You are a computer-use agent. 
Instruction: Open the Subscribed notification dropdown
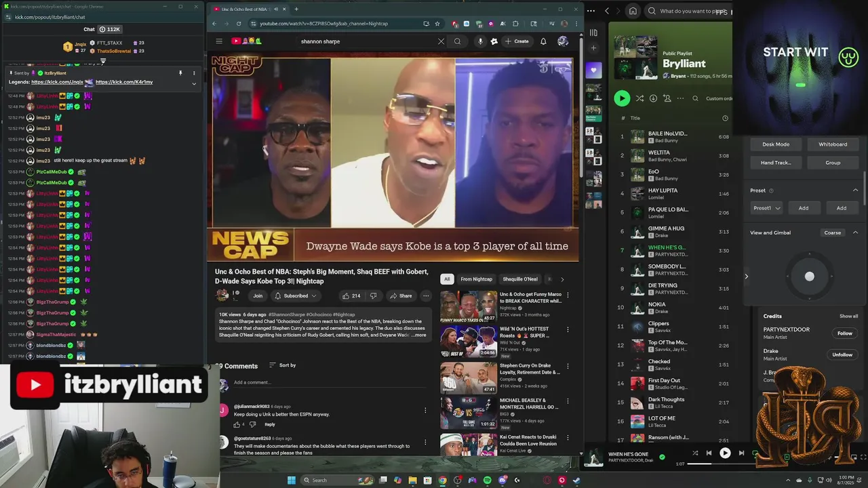(x=296, y=296)
